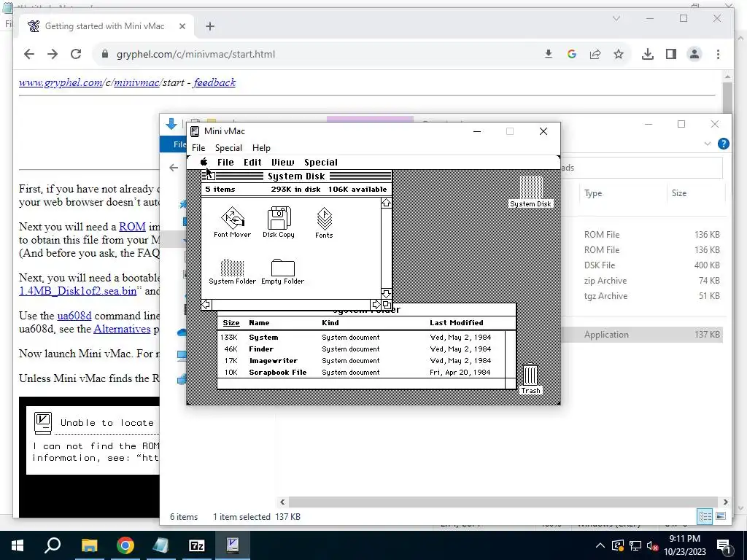This screenshot has height=560, width=747.
Task: Select the System file row
Action: coord(361,337)
